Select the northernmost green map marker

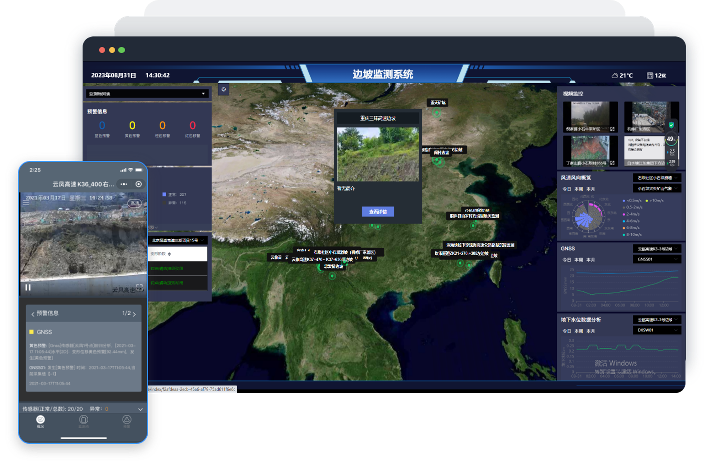coord(436,113)
